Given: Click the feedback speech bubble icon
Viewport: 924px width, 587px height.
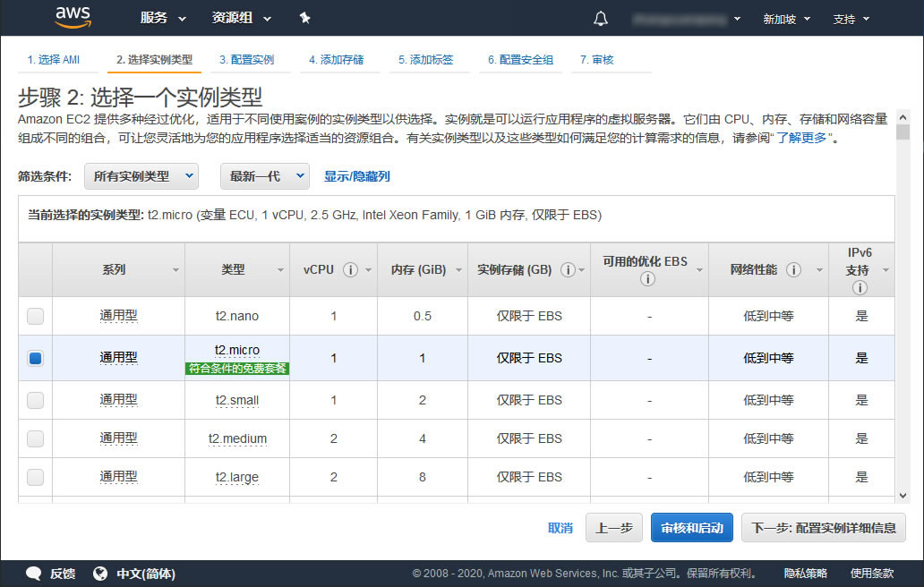Looking at the screenshot, I should (x=34, y=574).
